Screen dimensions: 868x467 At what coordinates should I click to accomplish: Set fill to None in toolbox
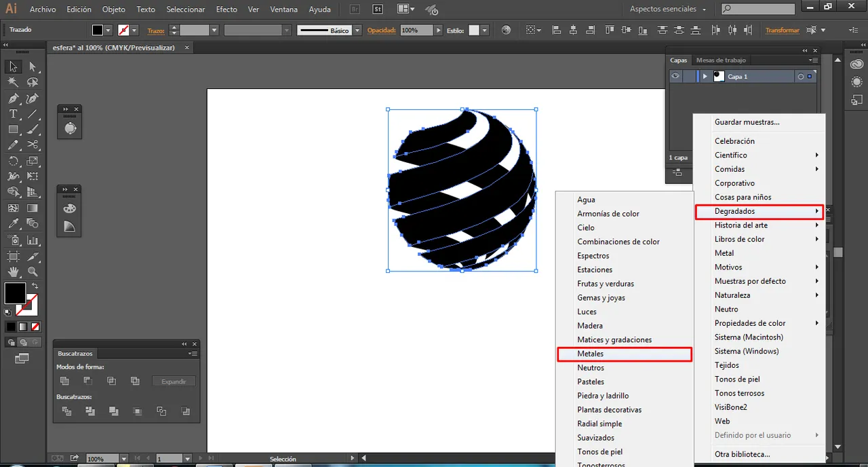35,326
